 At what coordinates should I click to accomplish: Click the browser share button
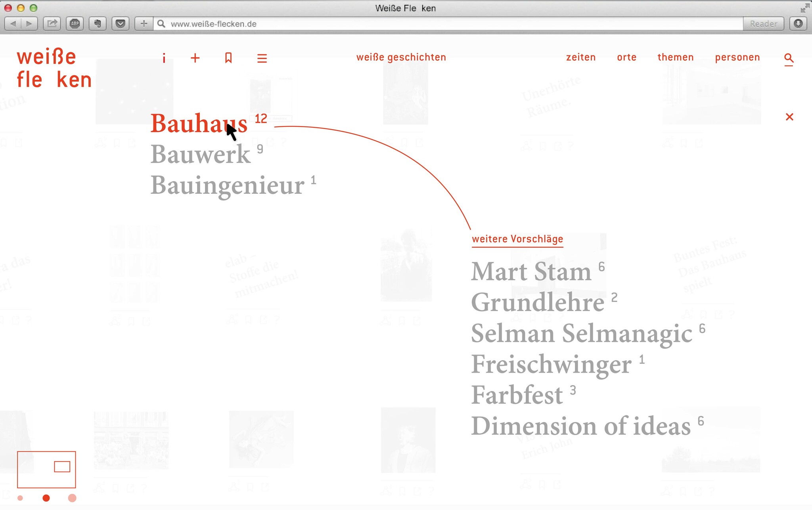52,24
